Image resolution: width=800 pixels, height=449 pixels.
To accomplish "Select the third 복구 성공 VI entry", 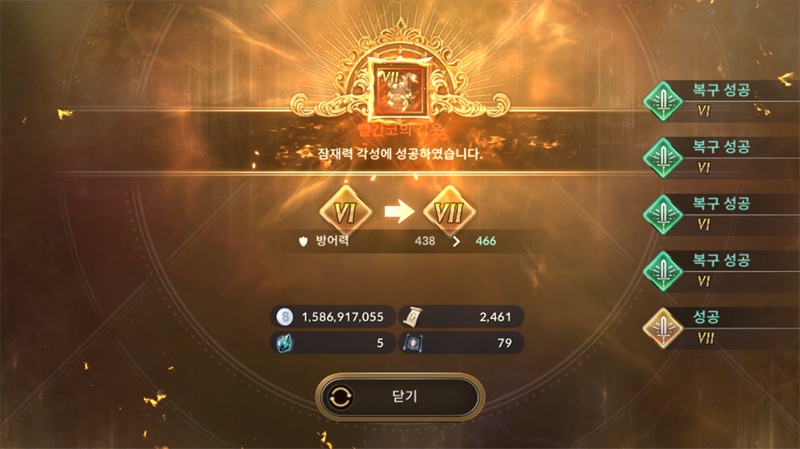I will (x=721, y=214).
